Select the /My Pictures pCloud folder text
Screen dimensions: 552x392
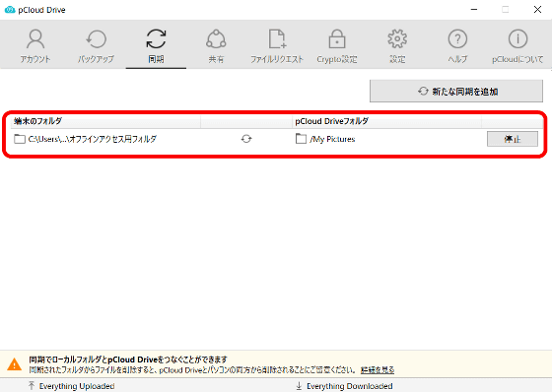tap(332, 139)
